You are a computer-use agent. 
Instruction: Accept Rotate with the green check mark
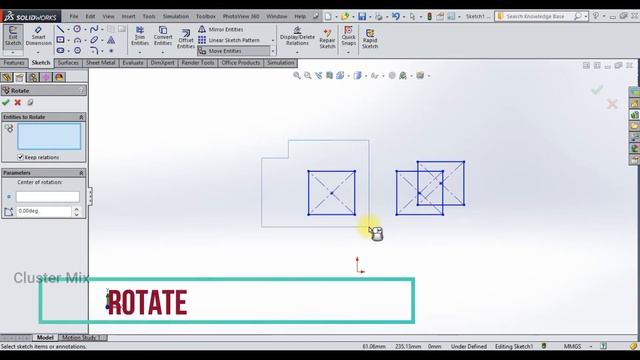click(6, 102)
